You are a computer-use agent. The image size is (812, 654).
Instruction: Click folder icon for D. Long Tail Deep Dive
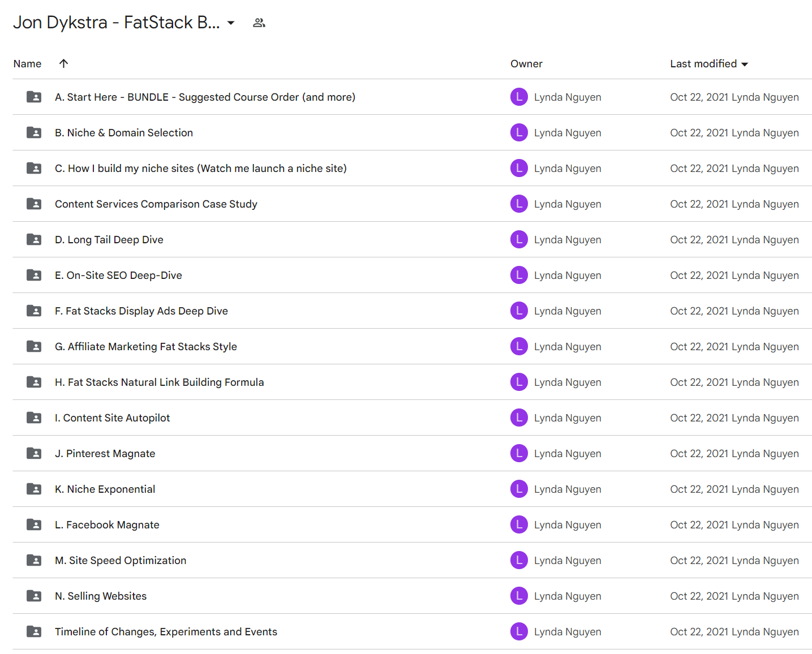click(34, 239)
